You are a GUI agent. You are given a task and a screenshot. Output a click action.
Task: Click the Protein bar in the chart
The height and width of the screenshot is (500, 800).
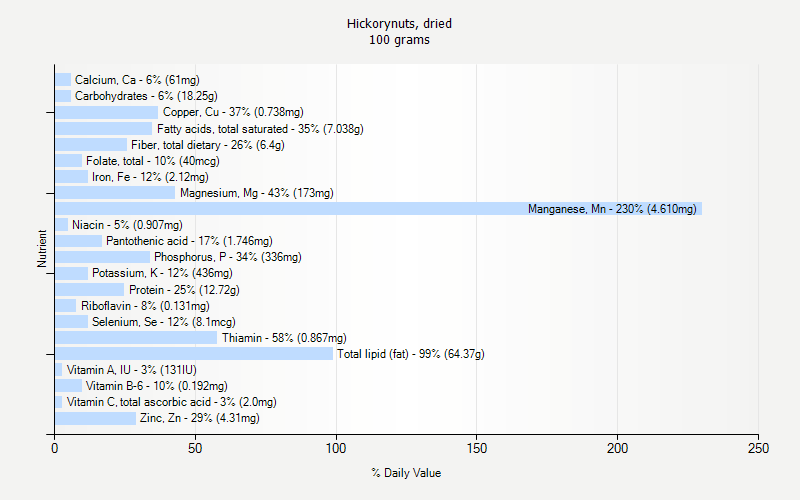click(89, 290)
